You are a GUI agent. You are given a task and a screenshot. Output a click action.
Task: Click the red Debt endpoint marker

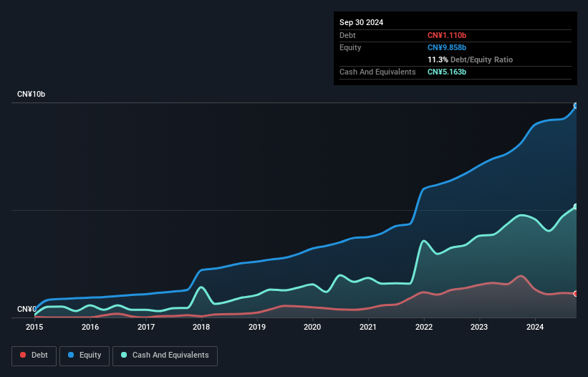pyautogui.click(x=576, y=294)
